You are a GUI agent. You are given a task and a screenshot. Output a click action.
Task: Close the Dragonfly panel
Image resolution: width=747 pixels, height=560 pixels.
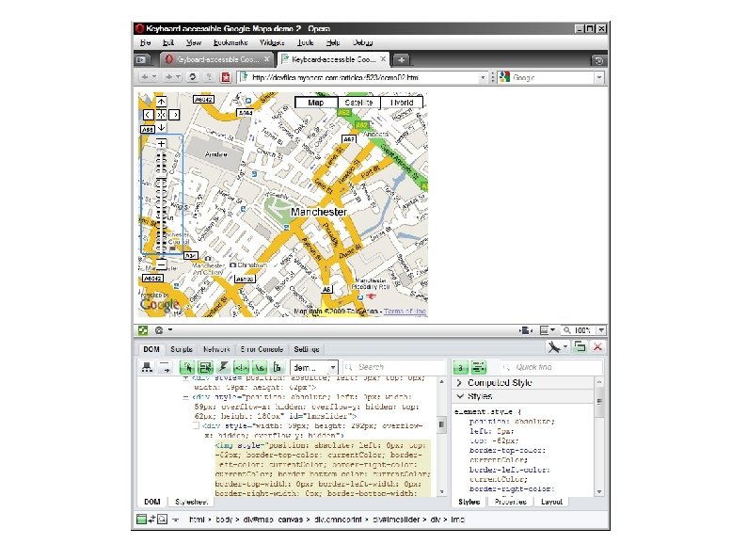click(597, 347)
